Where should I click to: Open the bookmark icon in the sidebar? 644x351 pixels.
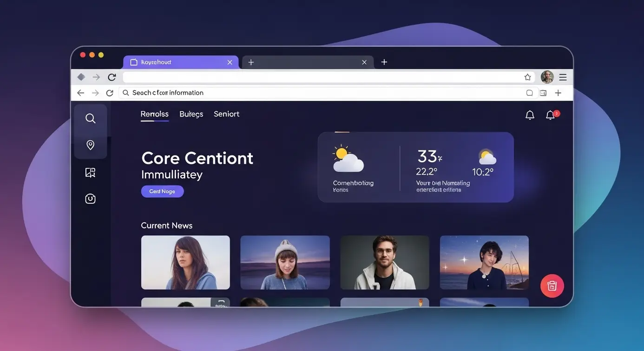coord(90,173)
